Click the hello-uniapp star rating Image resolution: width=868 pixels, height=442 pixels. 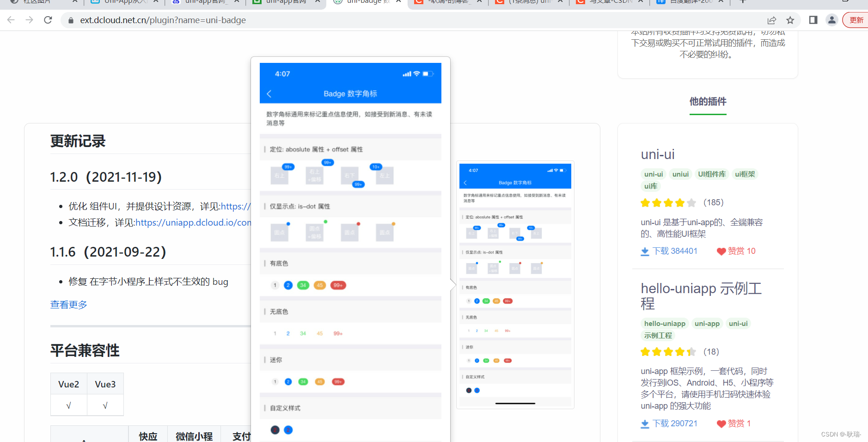668,352
